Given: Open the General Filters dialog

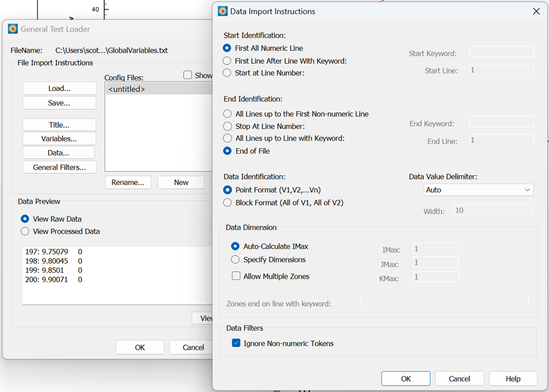Looking at the screenshot, I should pyautogui.click(x=59, y=167).
